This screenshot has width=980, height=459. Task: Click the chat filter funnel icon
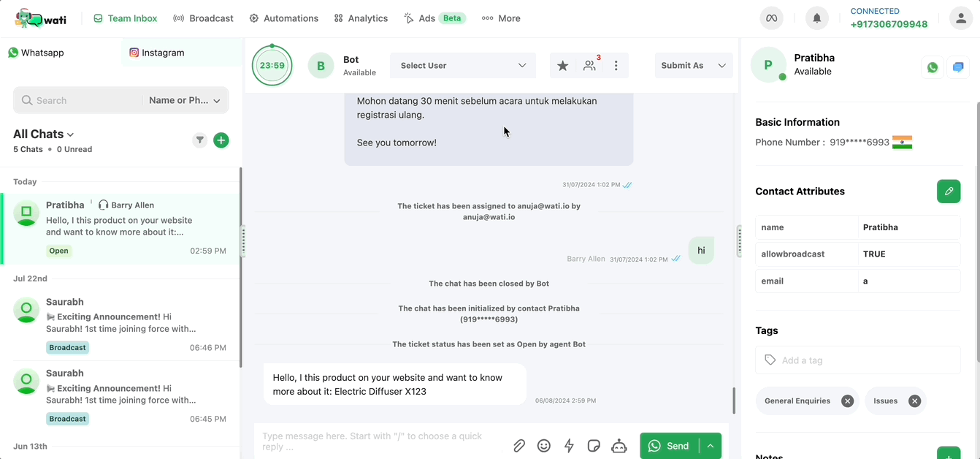[199, 140]
